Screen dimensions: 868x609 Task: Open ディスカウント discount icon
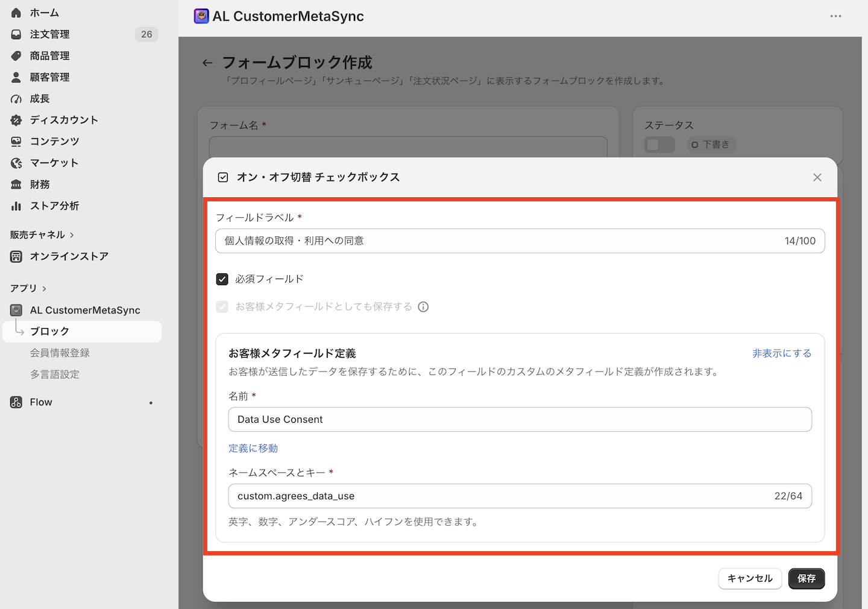pos(16,120)
